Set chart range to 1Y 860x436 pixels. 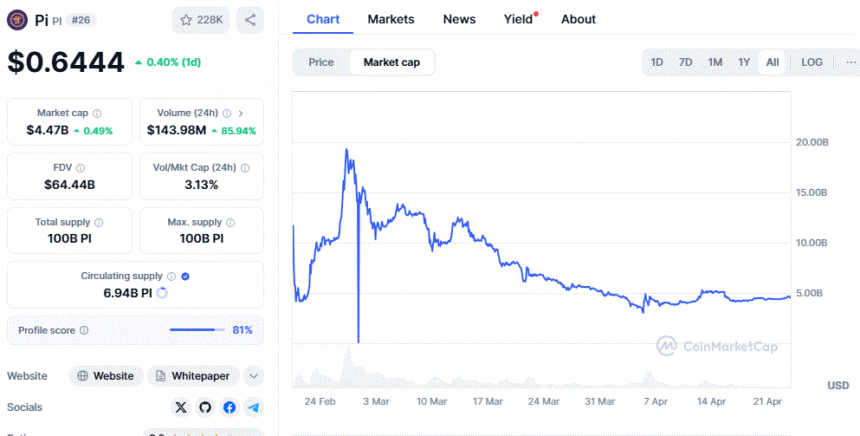(744, 63)
